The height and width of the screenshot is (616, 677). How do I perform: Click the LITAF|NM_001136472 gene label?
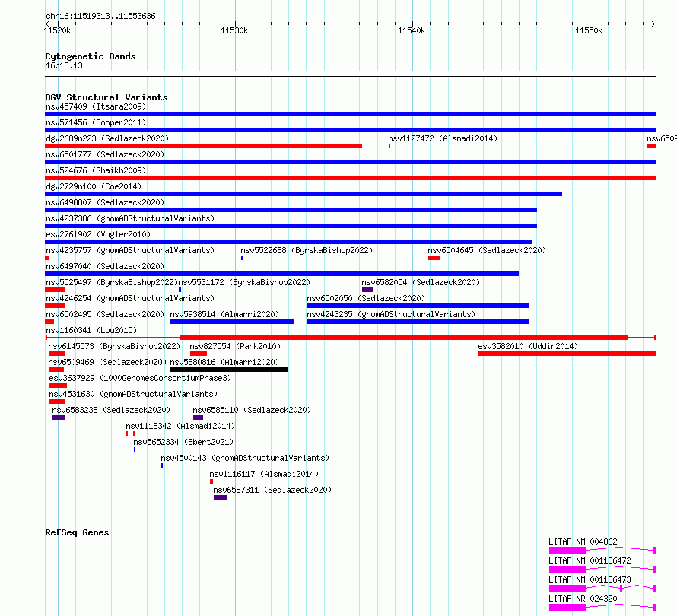point(590,560)
